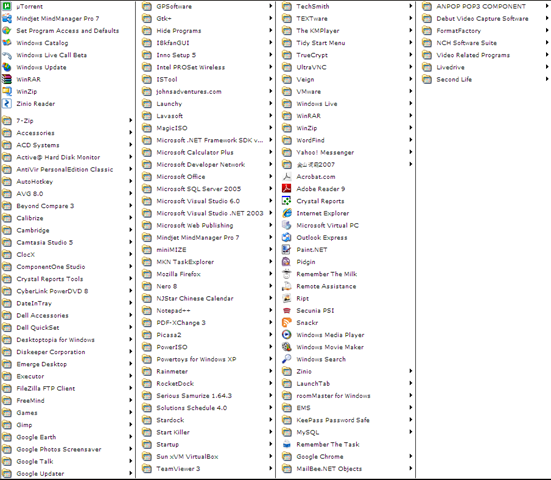
Task: Click the Windows Update icon
Action: pos(7,67)
